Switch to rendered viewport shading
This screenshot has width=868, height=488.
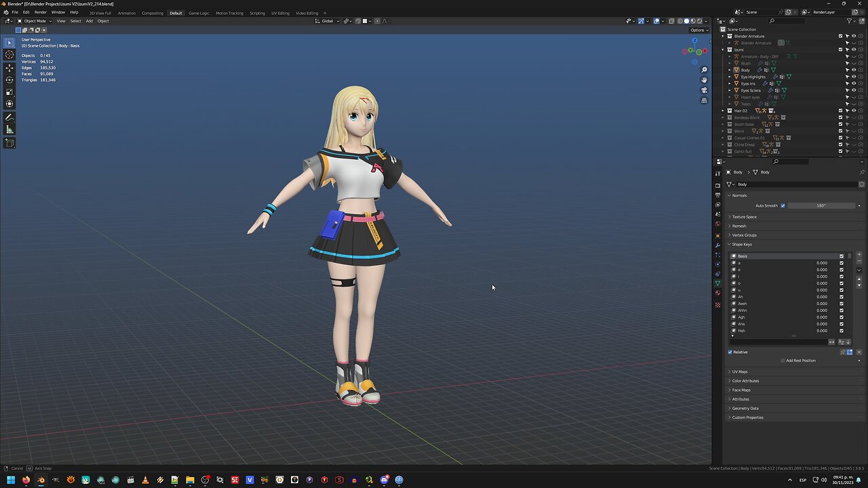tap(699, 21)
